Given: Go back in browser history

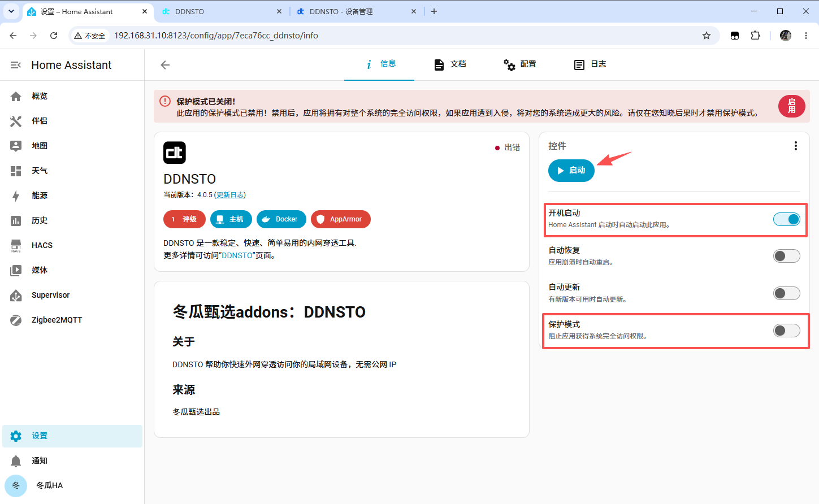Looking at the screenshot, I should [13, 36].
